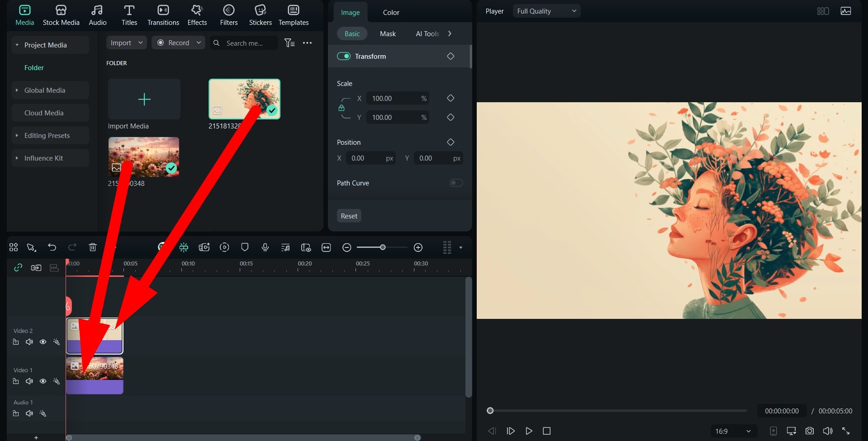Toggle the scale aspect ratio lock
Screen dimensions: 868x441
point(342,108)
